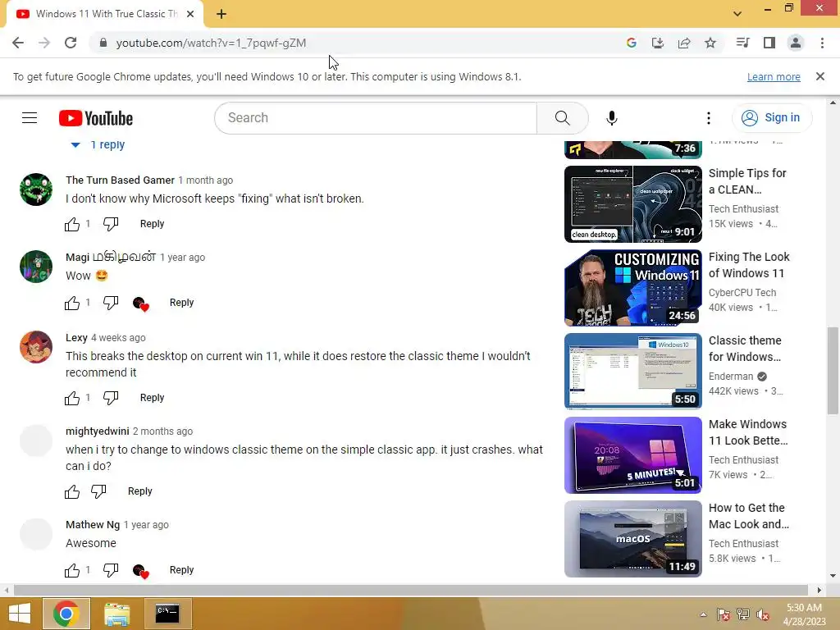
Task: Toggle the Chrome side panel icon
Action: coord(769,43)
